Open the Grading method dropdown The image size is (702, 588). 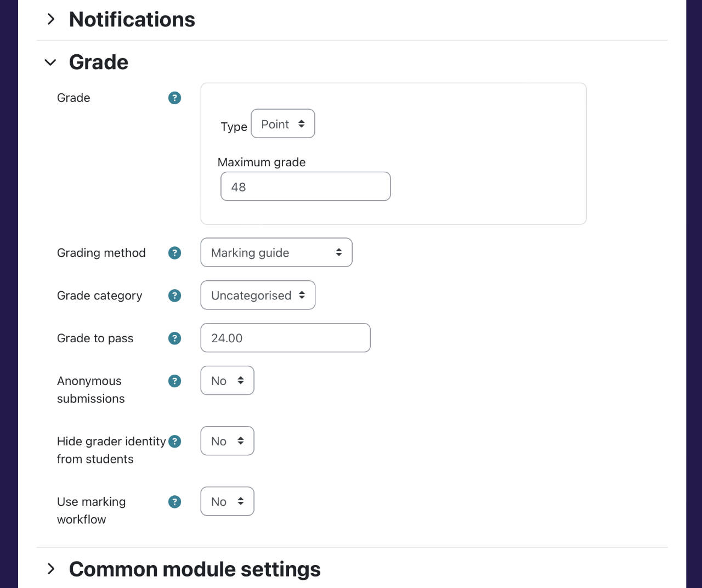(x=276, y=252)
